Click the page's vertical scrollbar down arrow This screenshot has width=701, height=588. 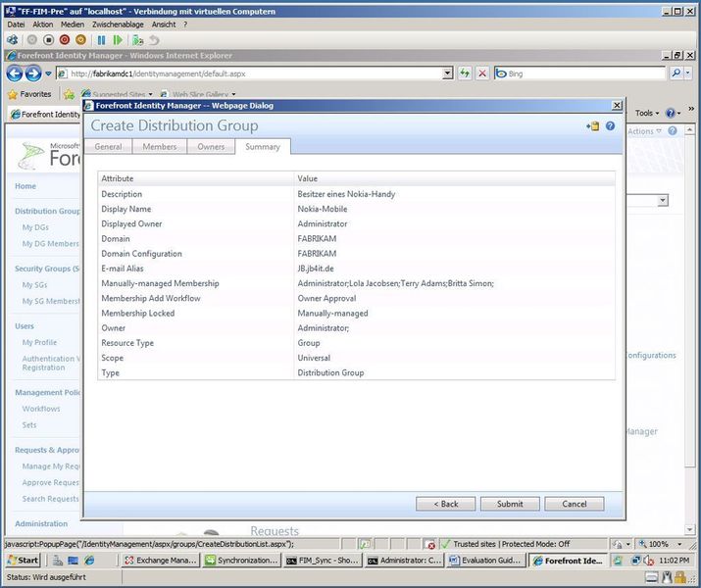(x=689, y=529)
